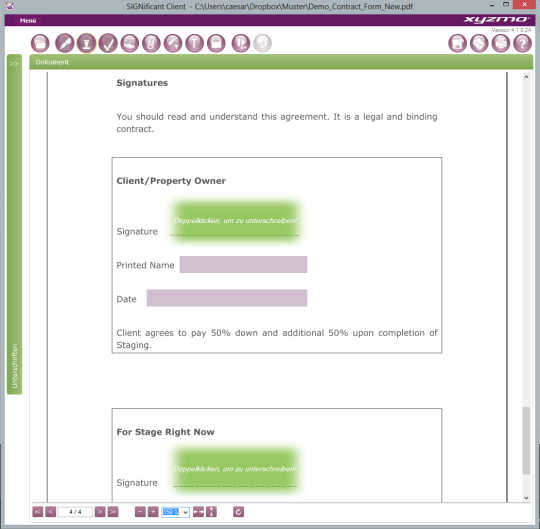
Task: Save the document with floppy icon
Action: (457, 43)
